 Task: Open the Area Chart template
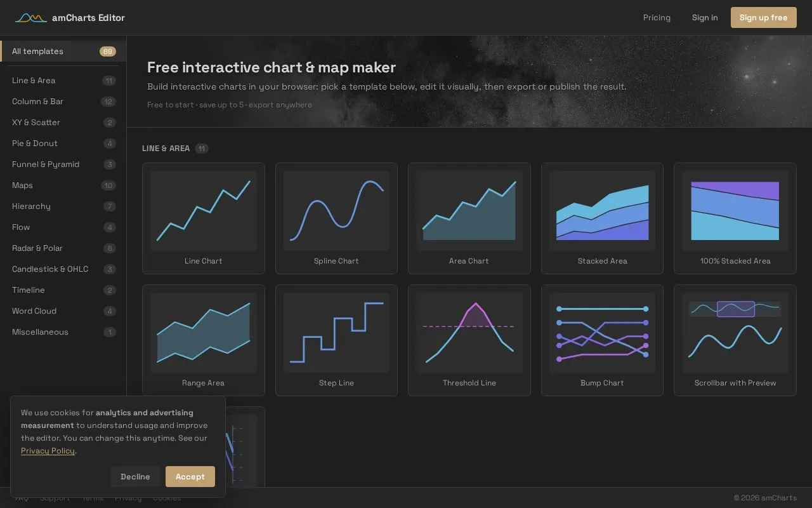pyautogui.click(x=469, y=218)
